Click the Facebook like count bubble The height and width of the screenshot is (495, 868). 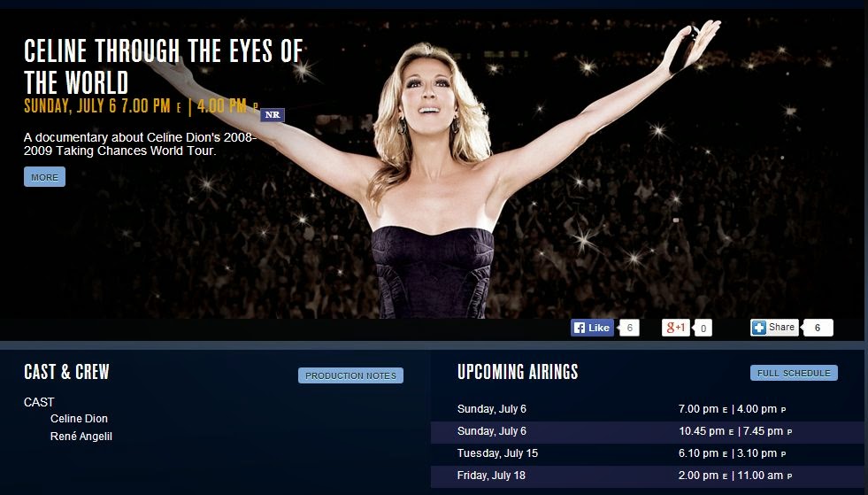[x=629, y=328]
